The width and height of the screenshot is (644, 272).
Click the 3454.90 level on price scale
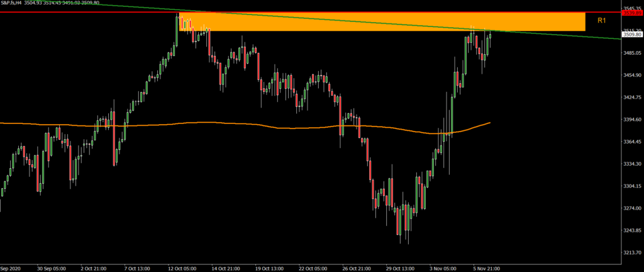coord(631,75)
